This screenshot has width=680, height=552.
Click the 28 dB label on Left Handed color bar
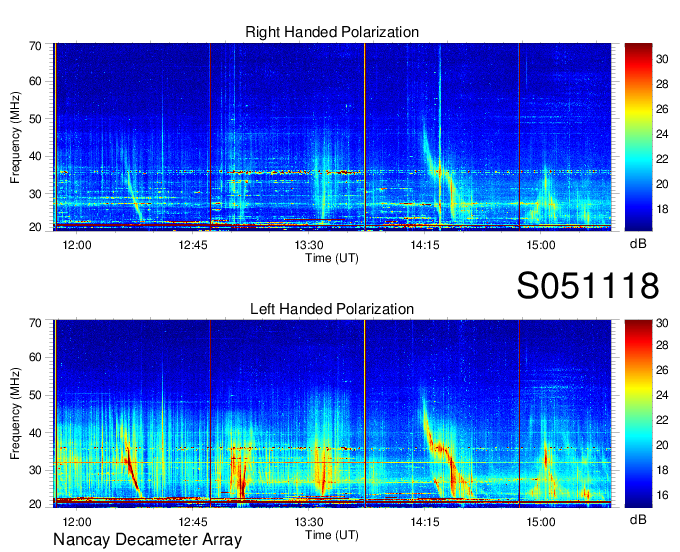662,345
